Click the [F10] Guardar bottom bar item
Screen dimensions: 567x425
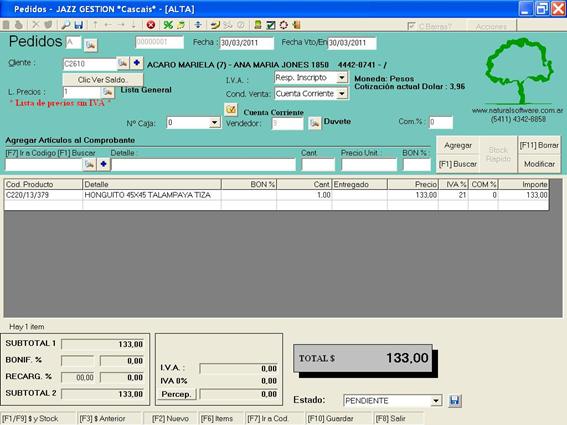coord(331,418)
